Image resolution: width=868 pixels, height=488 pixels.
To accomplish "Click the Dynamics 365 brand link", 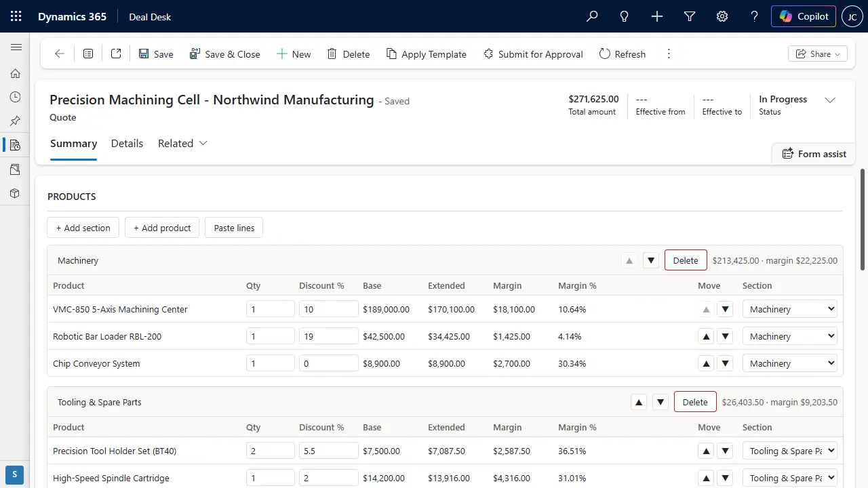I will click(72, 16).
